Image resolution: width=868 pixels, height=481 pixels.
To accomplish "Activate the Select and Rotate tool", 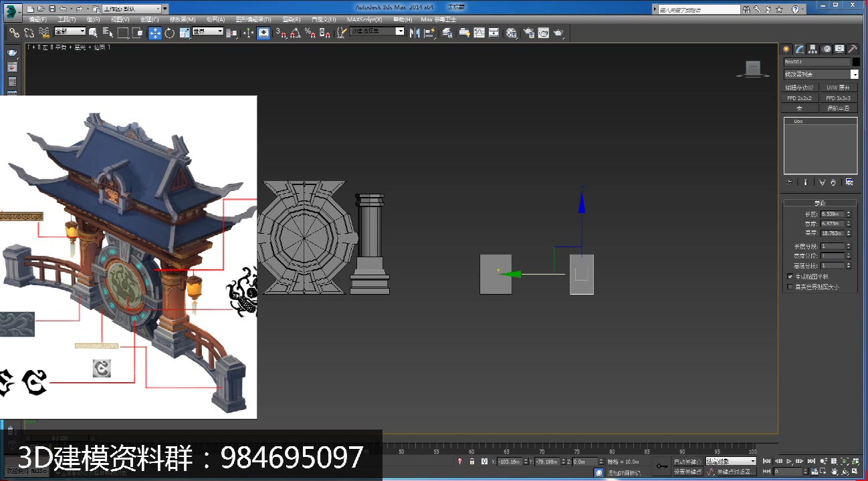I will pyautogui.click(x=170, y=32).
